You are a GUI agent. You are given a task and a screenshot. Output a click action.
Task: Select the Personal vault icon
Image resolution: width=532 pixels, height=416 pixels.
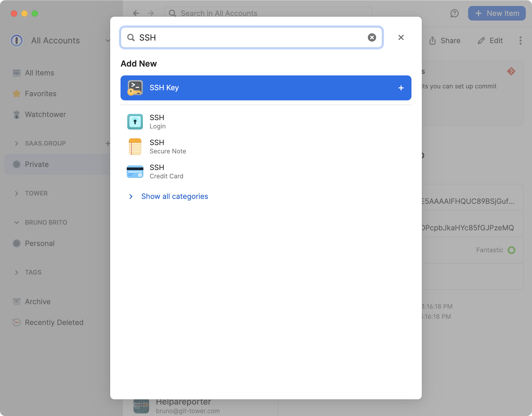pos(17,243)
